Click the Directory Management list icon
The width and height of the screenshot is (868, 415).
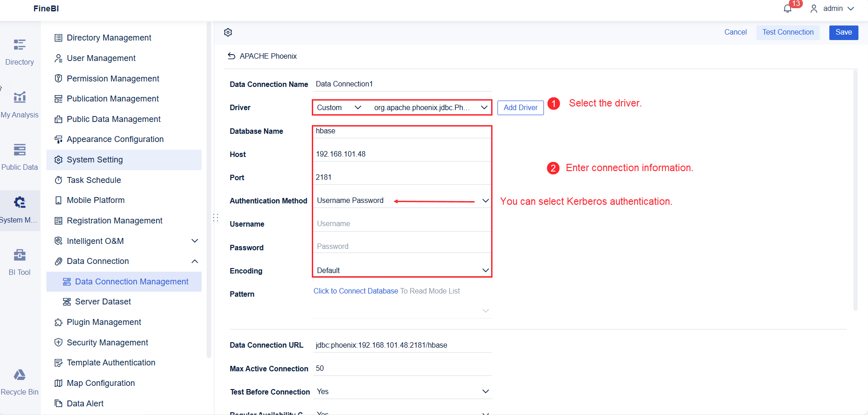pyautogui.click(x=58, y=38)
